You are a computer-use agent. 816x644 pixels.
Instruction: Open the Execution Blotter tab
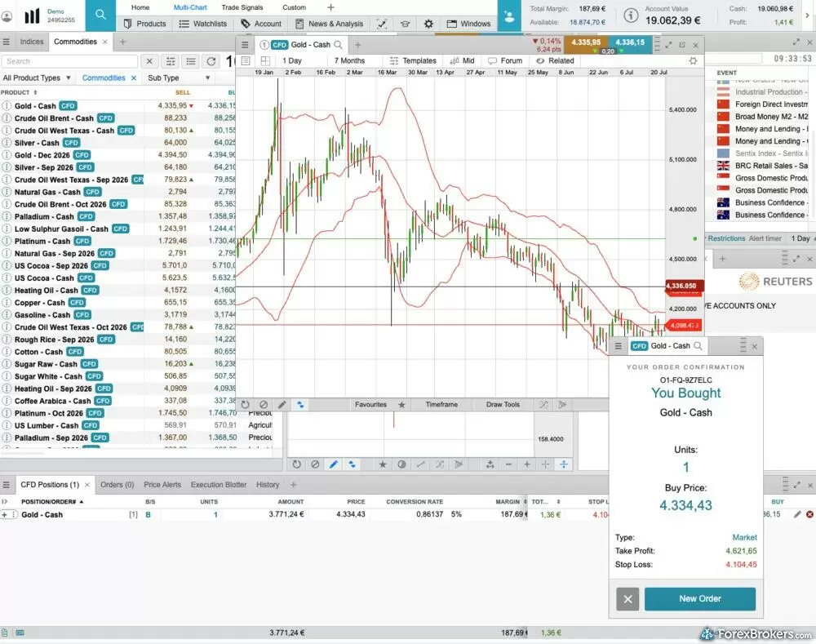click(219, 485)
